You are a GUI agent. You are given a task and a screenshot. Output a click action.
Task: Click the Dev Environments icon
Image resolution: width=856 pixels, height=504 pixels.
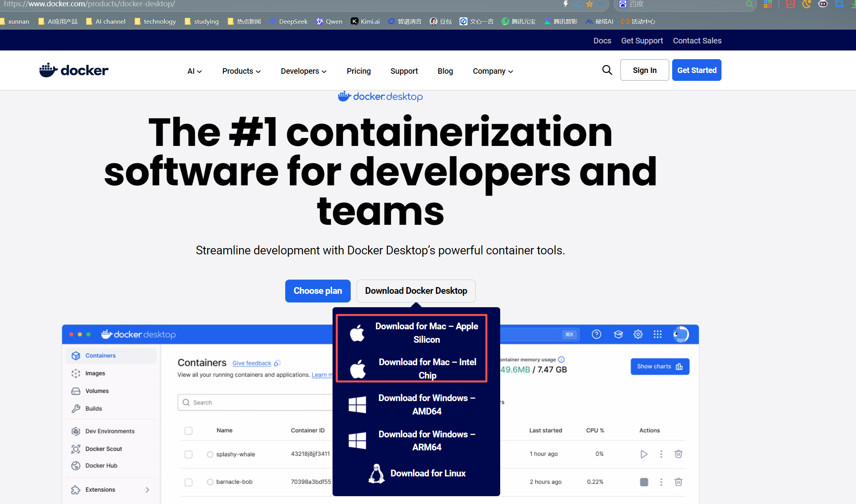(76, 431)
